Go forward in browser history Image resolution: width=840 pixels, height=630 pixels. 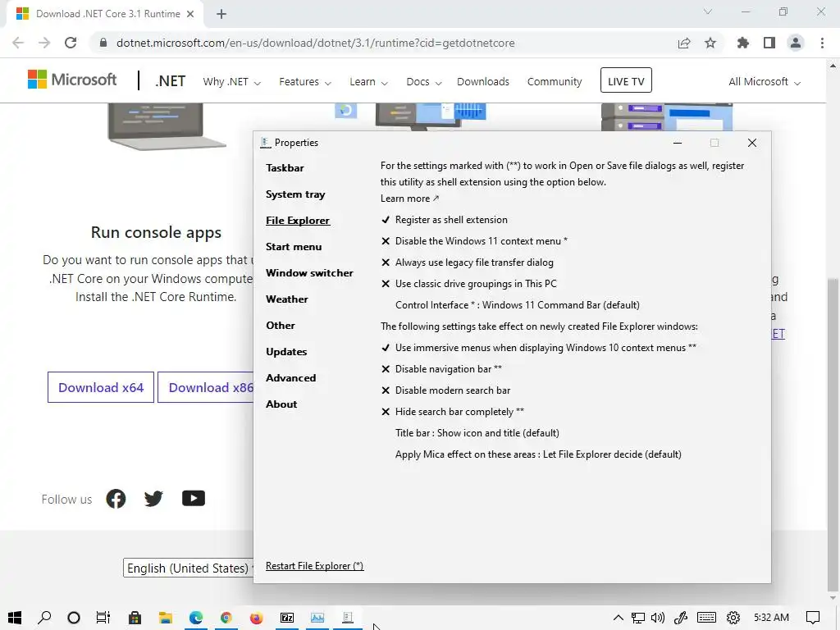tap(44, 43)
